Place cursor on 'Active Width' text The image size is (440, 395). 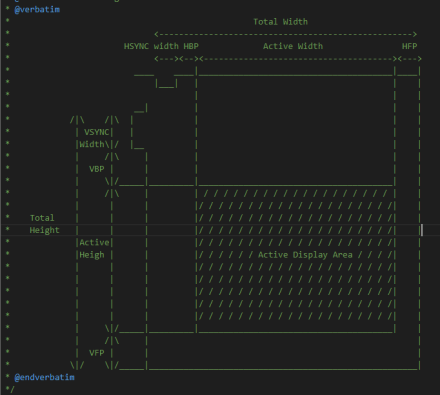click(293, 46)
